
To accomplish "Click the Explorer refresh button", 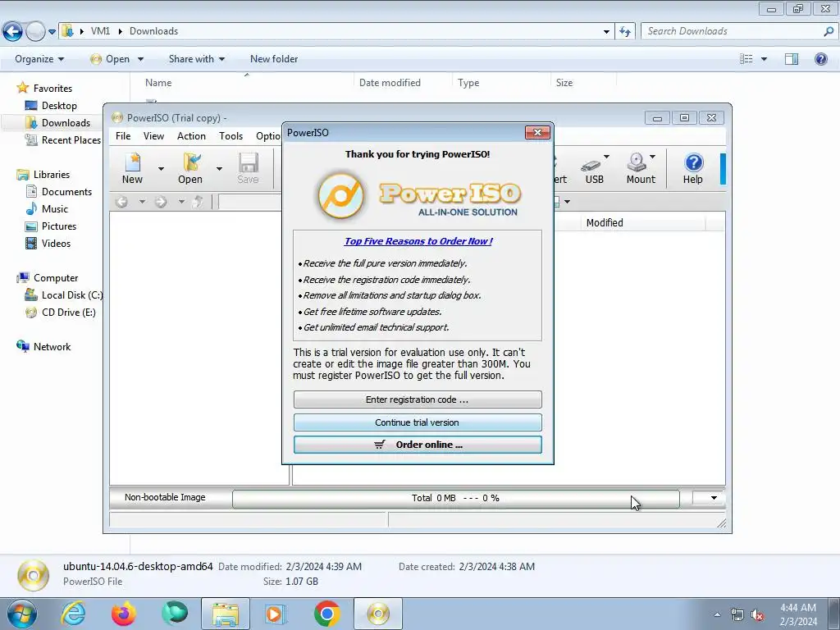I will [625, 32].
